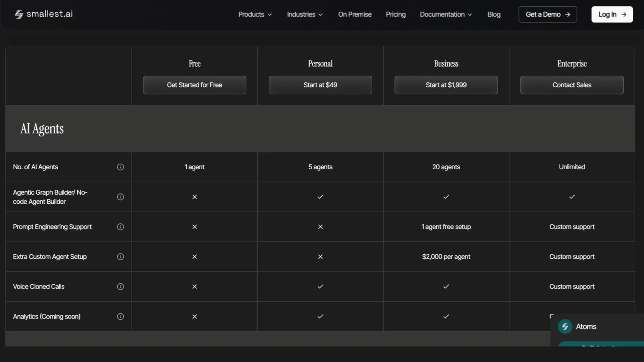Screen dimensions: 644x362
Task: Open the Industries dropdown menu
Action: tap(304, 14)
